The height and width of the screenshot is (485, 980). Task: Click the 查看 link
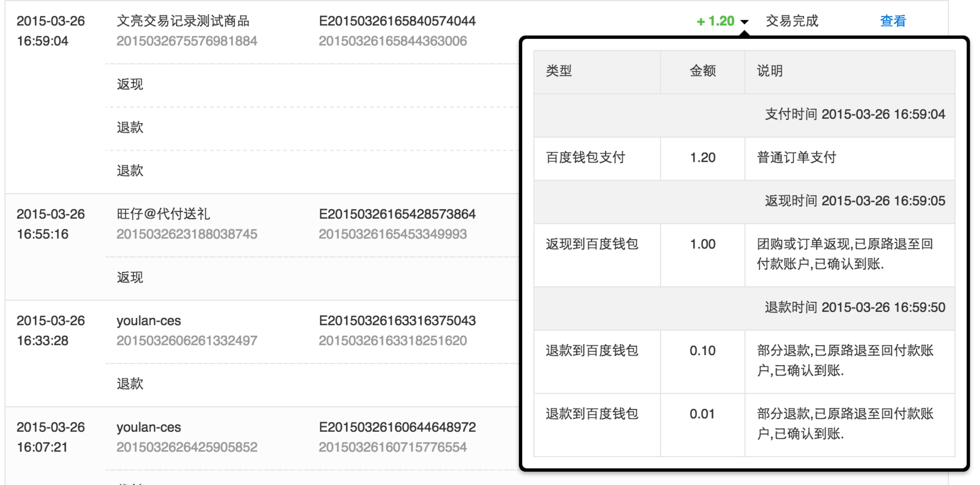pyautogui.click(x=892, y=22)
